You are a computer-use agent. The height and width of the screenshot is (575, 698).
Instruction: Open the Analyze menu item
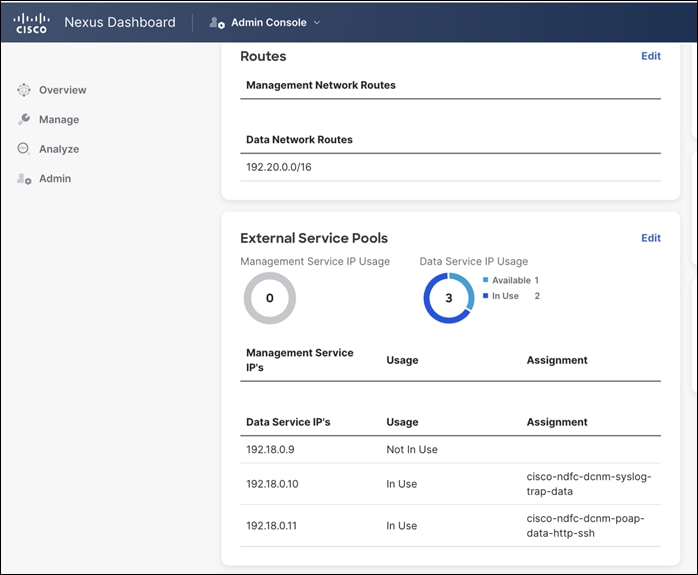(59, 149)
